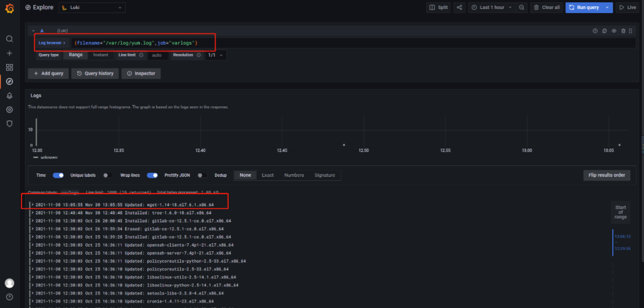Open the Last 1 hour time picker

[x=492, y=7]
